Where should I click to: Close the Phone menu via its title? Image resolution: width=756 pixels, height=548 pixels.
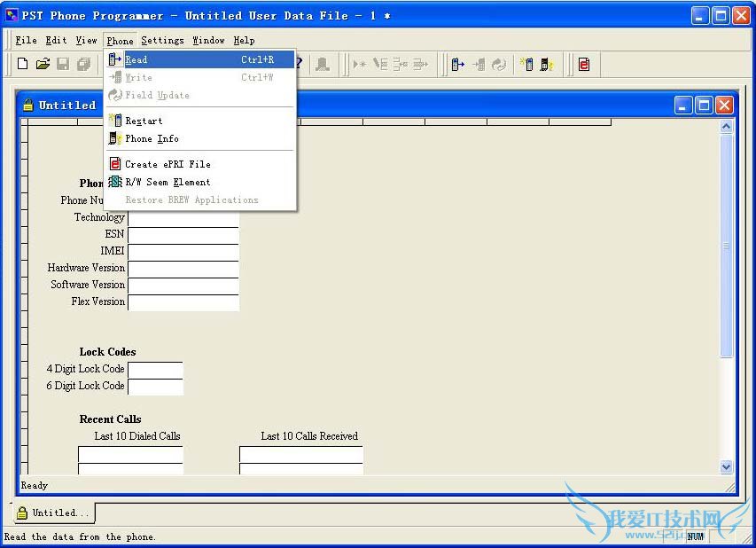[x=120, y=41]
